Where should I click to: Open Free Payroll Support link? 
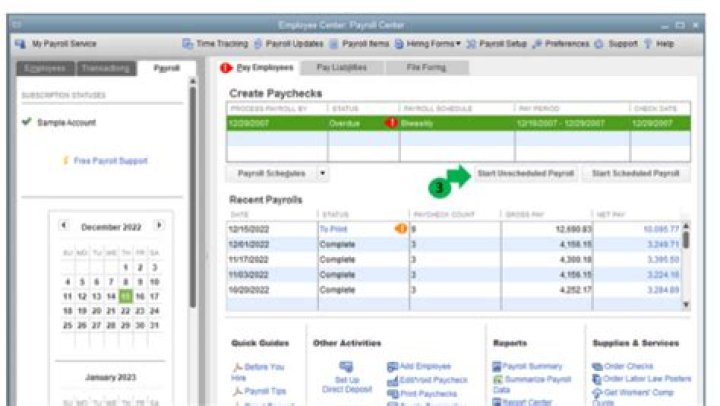110,161
